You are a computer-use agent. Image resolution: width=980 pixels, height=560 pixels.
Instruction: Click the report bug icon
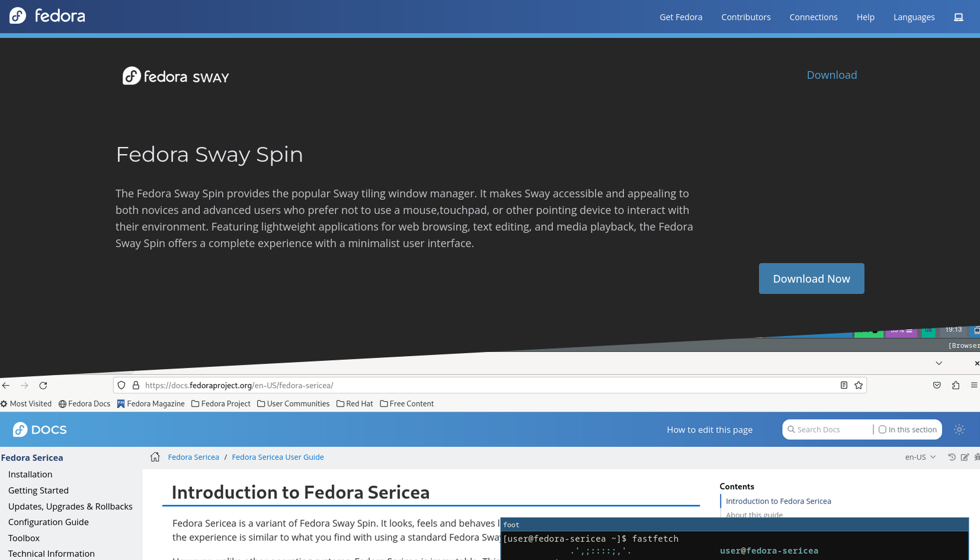(976, 457)
